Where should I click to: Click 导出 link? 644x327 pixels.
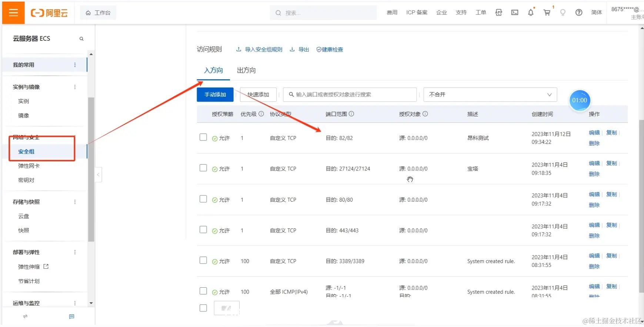click(x=299, y=50)
